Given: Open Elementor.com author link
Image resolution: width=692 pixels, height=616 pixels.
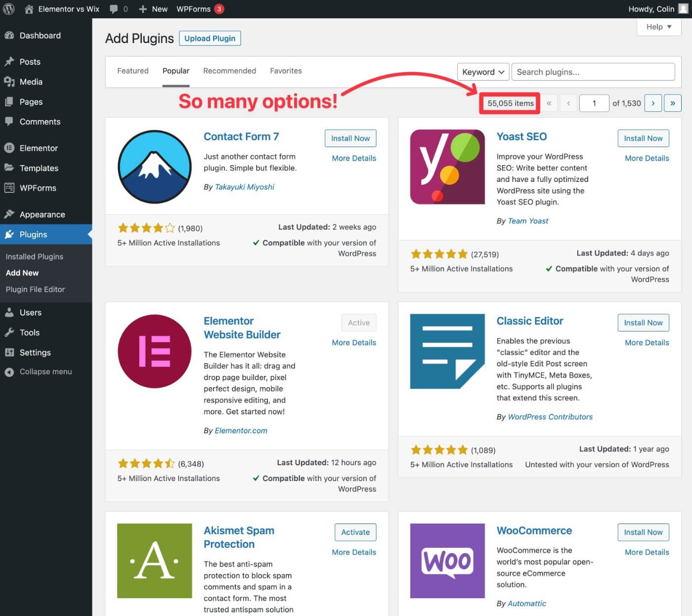Looking at the screenshot, I should coord(241,431).
